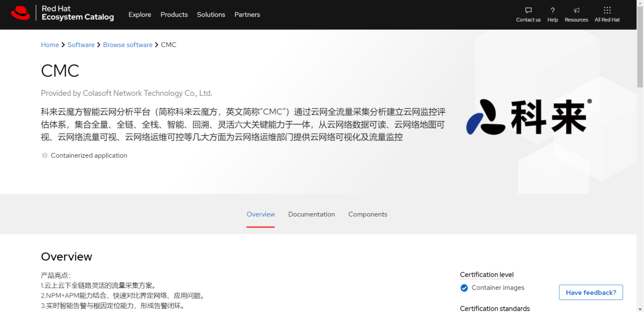
Task: Click the Container images text label
Action: (498, 288)
